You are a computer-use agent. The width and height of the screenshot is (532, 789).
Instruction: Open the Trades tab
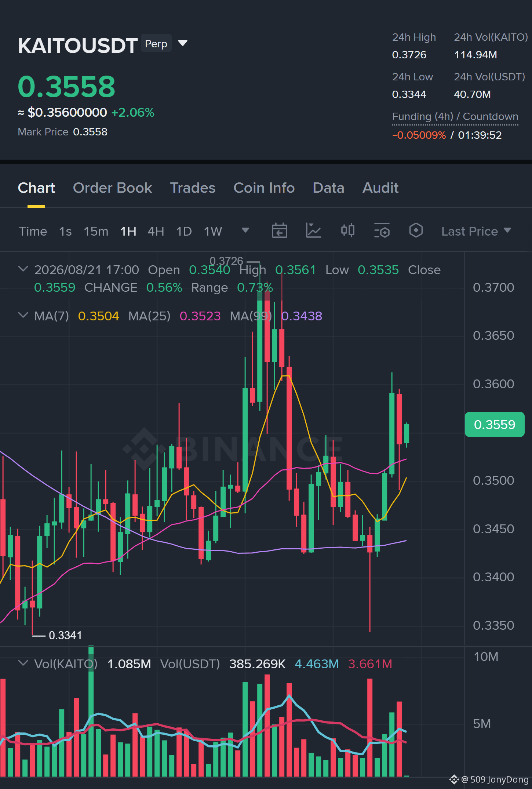(193, 188)
